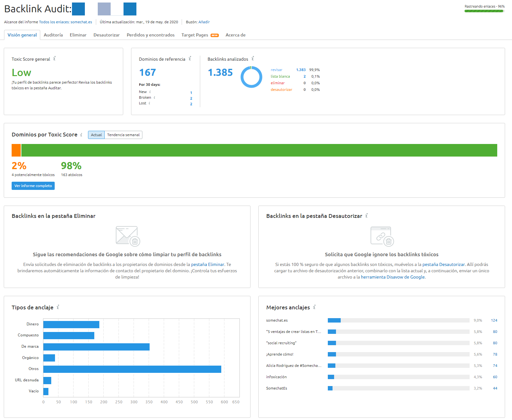Click the backlinks donut chart
This screenshot has width=512, height=420.
(x=251, y=77)
